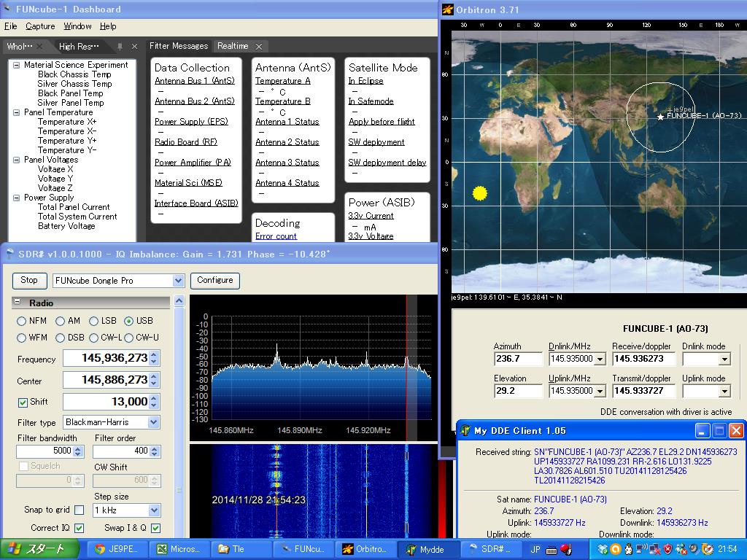Open the Filter type dropdown
Screen dimensions: 747x560
tap(153, 422)
